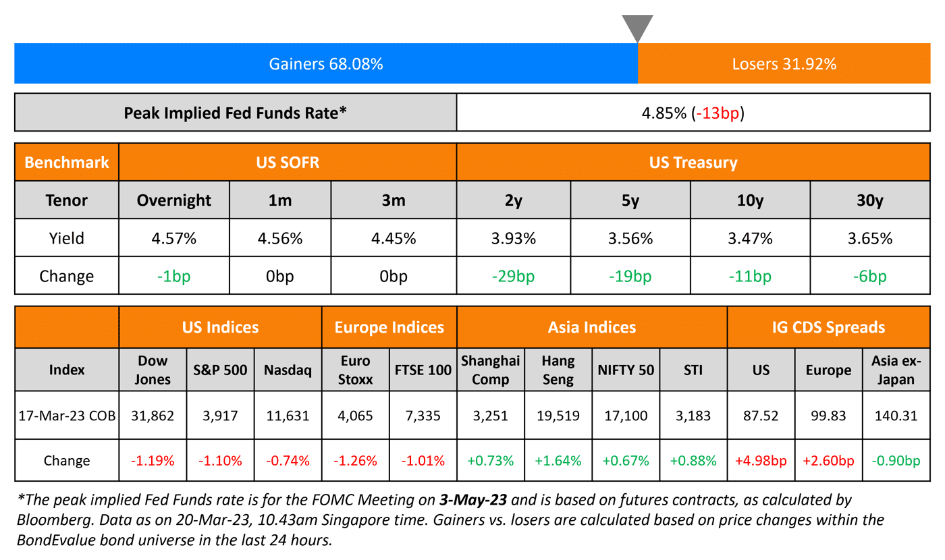Click the Europe Indices section header
The image size is (945, 560).
[389, 328]
